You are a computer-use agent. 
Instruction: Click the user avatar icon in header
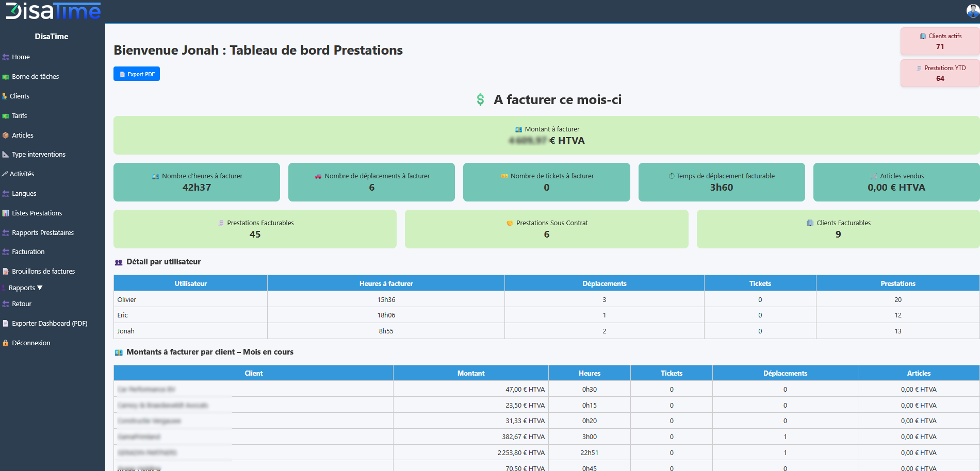coord(972,10)
